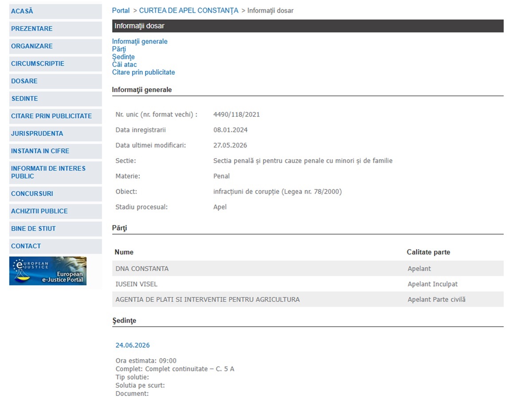Click the Nume column header
532x403 pixels.
[124, 252]
